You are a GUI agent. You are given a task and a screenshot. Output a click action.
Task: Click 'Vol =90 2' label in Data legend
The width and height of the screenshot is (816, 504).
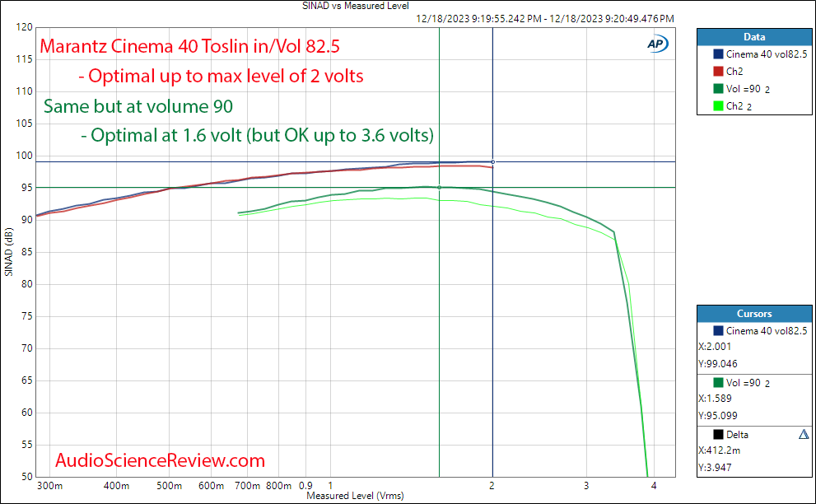[x=748, y=89]
